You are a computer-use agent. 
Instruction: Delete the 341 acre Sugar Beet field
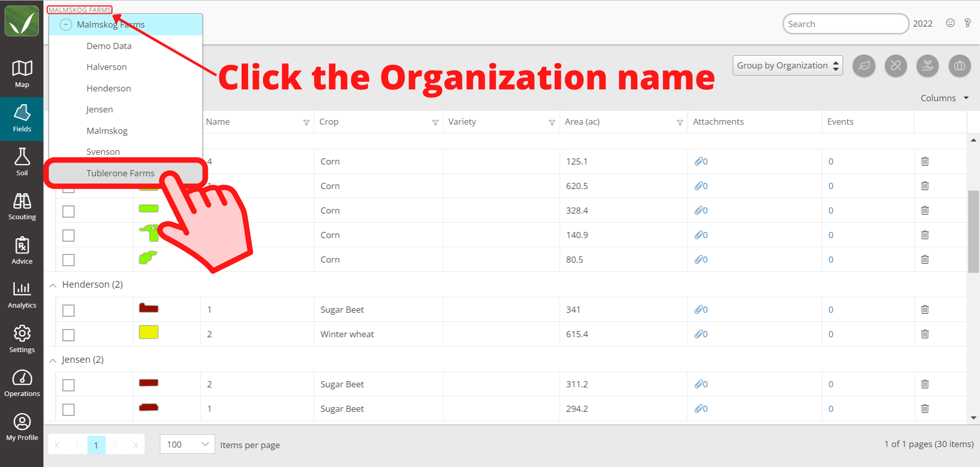pos(925,310)
